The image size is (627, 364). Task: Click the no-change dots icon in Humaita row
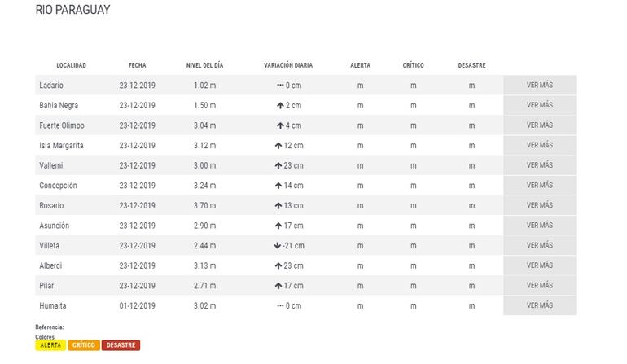point(279,305)
